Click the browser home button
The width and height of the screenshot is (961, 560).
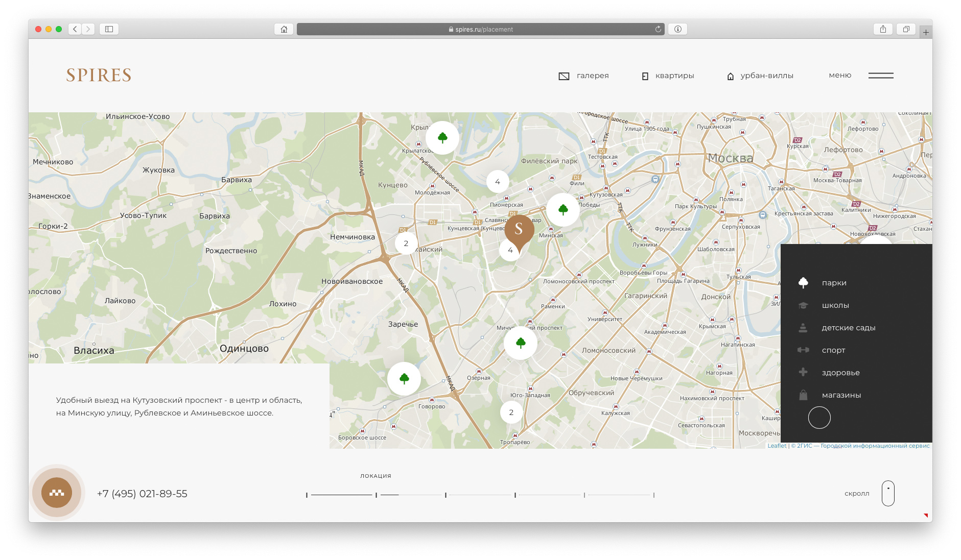(x=284, y=29)
